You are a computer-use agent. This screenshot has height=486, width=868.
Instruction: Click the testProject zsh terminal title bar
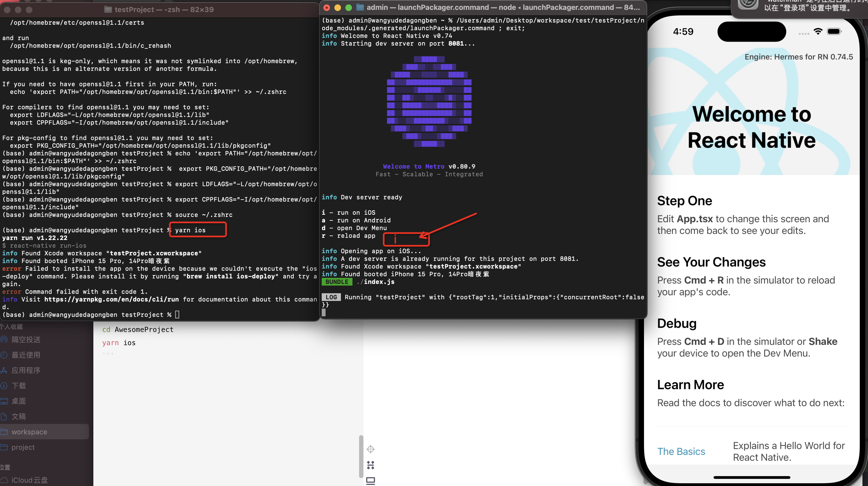(x=159, y=9)
